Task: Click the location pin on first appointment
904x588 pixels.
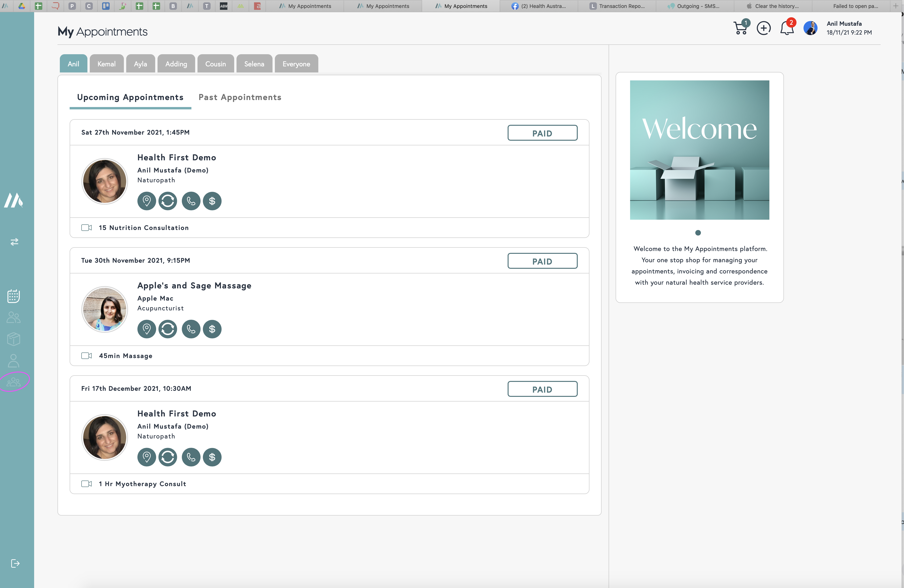Action: [x=147, y=201]
